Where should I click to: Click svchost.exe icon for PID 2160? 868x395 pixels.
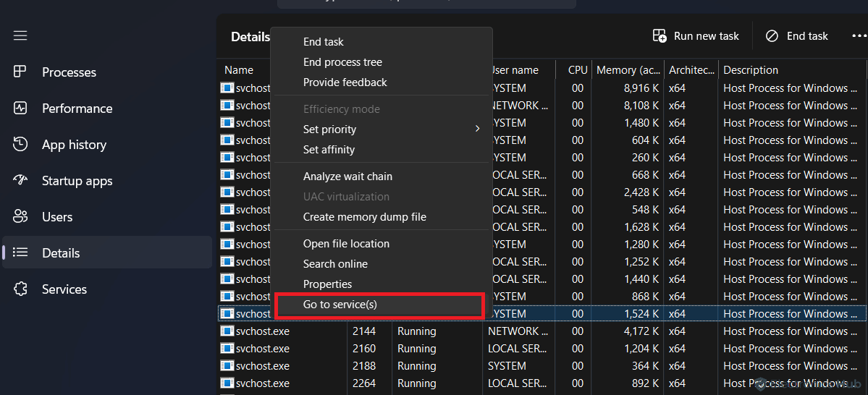tap(227, 349)
